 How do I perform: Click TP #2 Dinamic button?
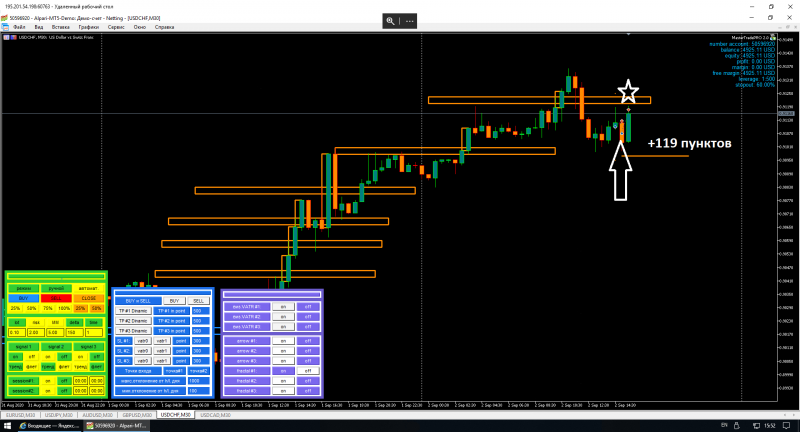click(133, 321)
